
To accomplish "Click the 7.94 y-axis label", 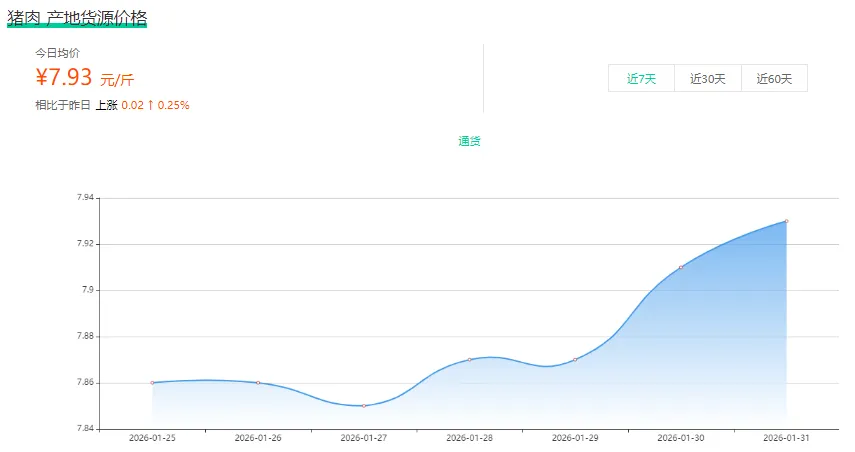I will 85,198.
